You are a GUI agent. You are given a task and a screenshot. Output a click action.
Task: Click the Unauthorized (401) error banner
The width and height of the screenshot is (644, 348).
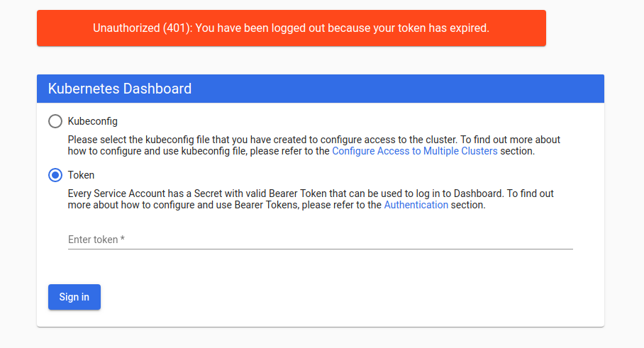point(291,28)
